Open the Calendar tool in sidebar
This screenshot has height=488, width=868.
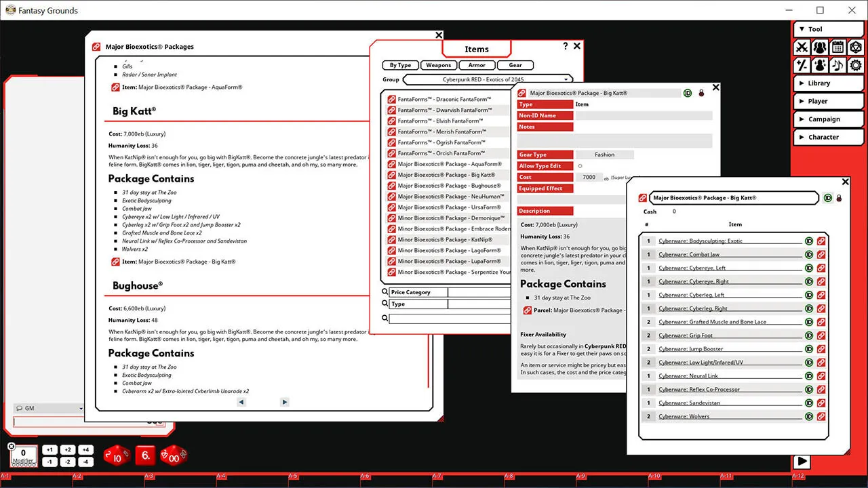tap(837, 47)
